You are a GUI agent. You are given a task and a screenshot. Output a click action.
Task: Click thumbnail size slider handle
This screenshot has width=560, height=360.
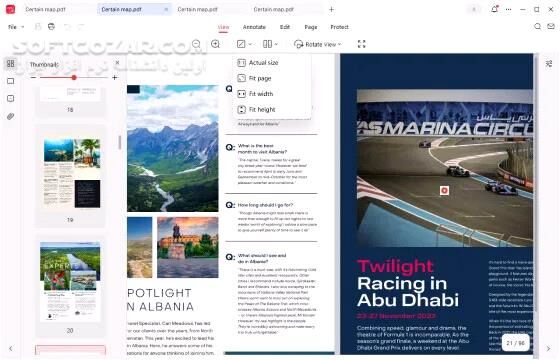tap(74, 77)
